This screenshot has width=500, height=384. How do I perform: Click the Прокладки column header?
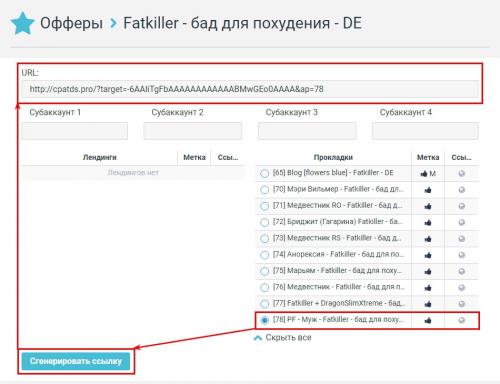[x=333, y=157]
